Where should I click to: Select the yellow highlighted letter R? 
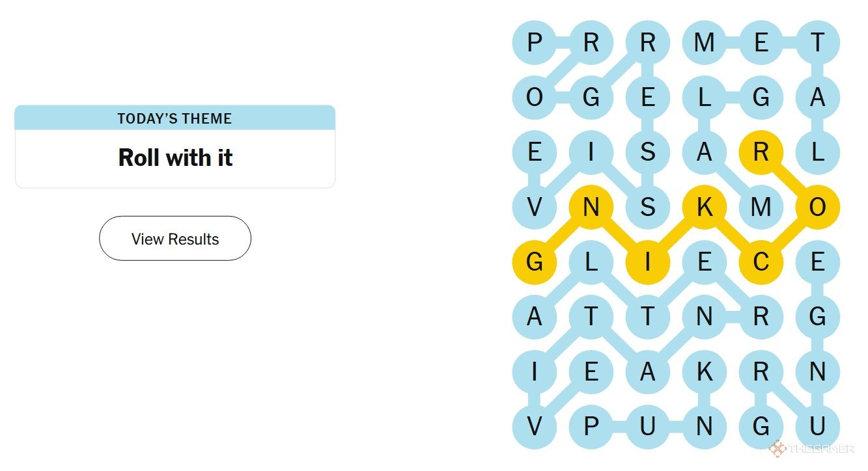click(761, 153)
